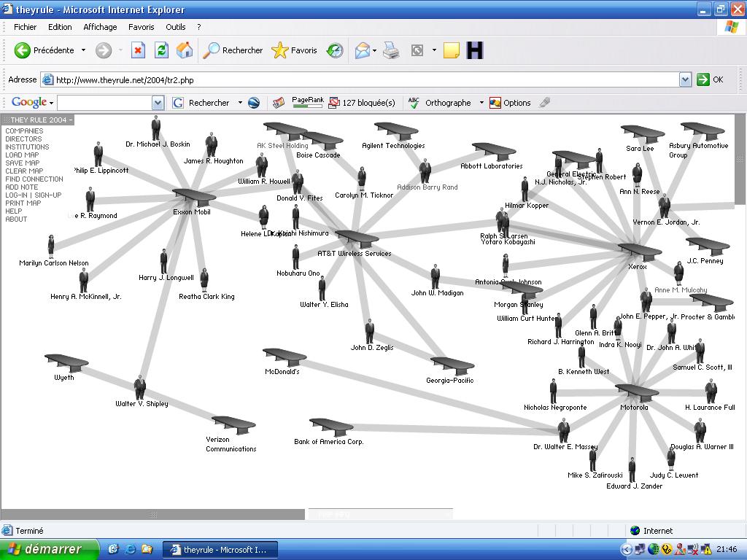Click PRINT MAP link

pyautogui.click(x=23, y=203)
